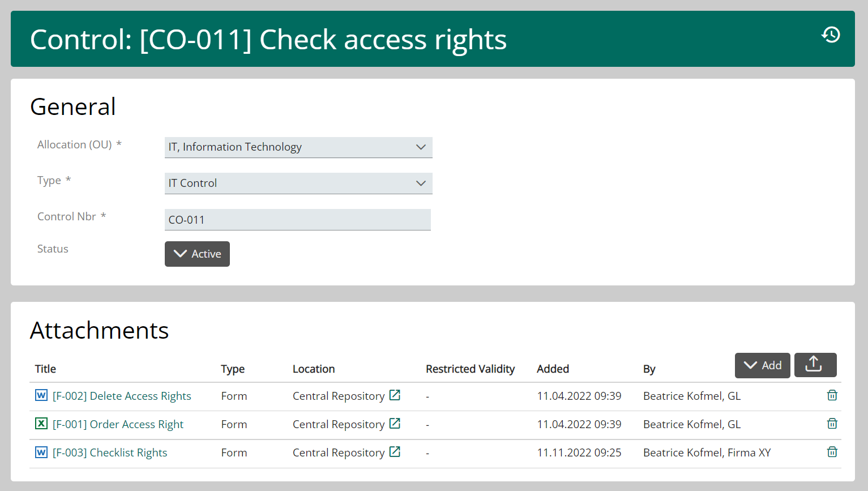Open the [F-002] Delete Access Rights document
This screenshot has height=491, width=868.
coord(122,396)
